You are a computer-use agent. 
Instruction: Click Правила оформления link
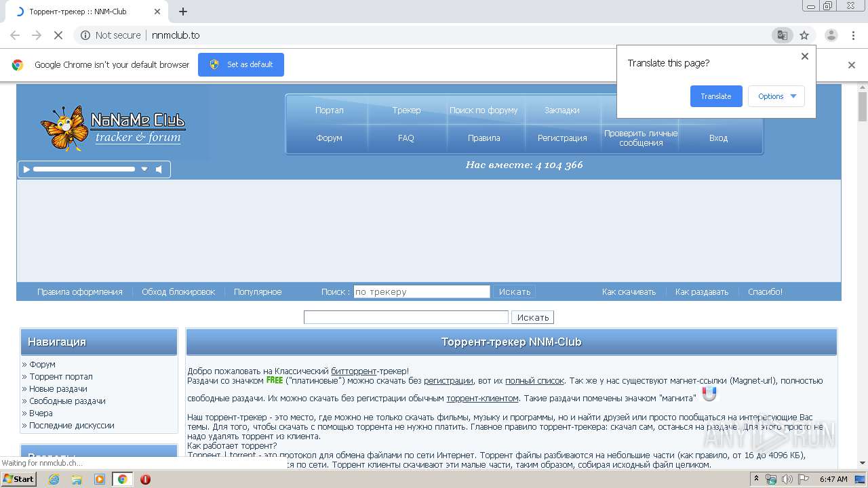click(80, 292)
